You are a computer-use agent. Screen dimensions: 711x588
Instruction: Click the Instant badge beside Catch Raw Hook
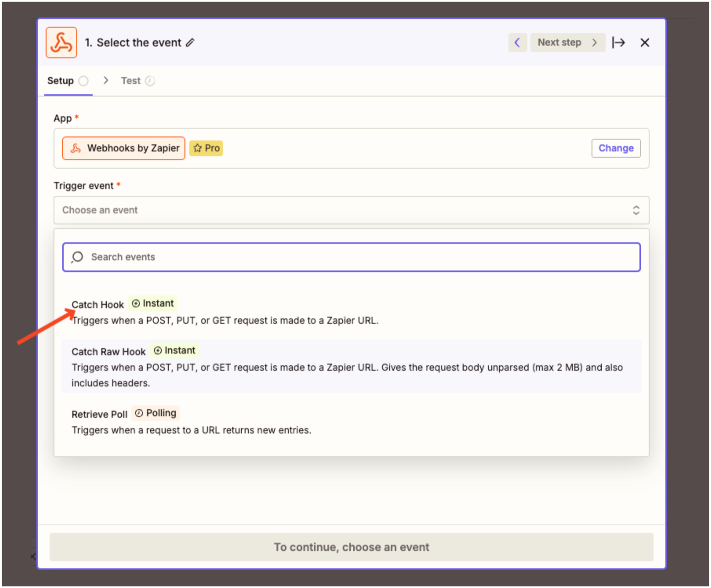[x=174, y=351]
